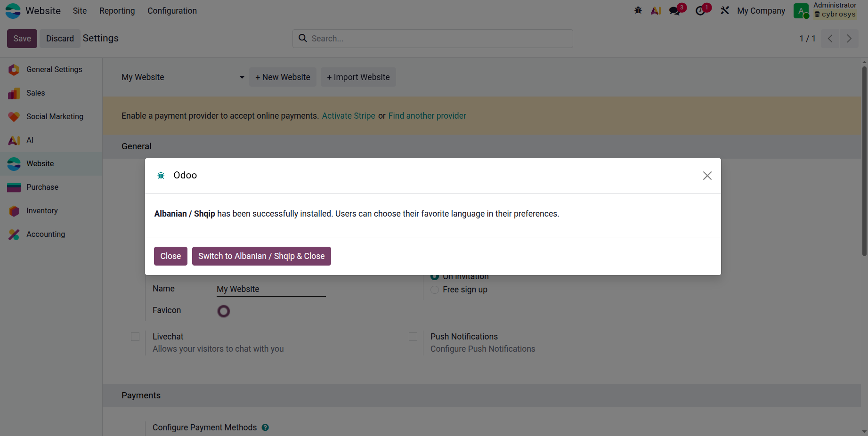Open the conversations chat bubble icon

click(x=675, y=11)
